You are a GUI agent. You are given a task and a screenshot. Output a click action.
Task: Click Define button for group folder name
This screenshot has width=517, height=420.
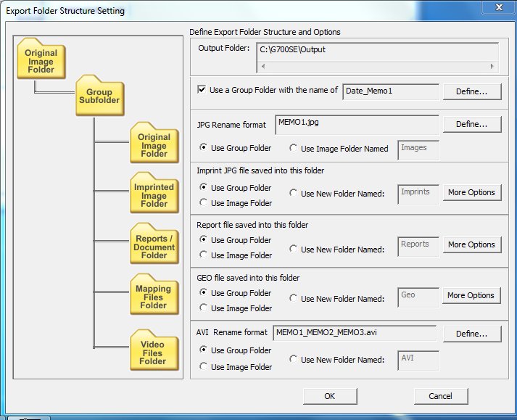point(472,91)
